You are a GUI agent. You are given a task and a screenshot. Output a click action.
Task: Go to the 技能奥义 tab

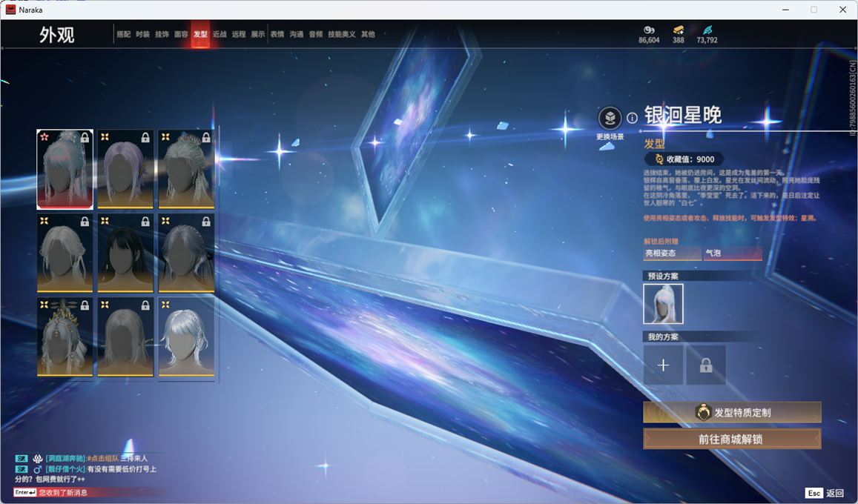coord(342,34)
